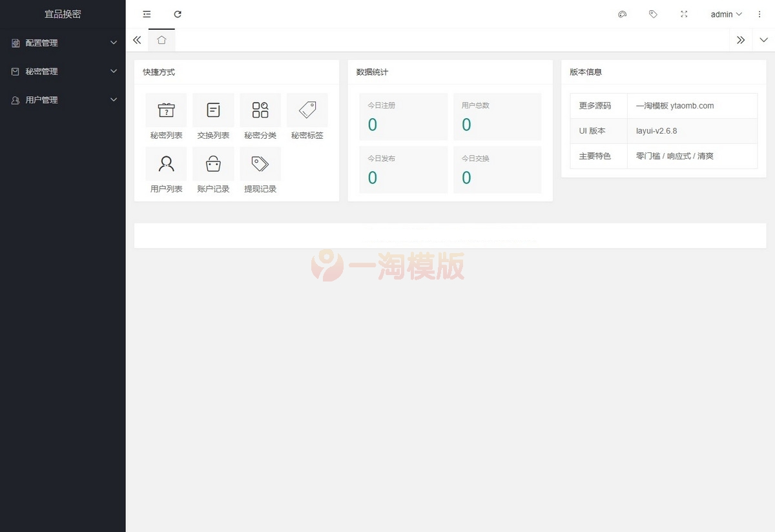Expand the 用户管理 sidebar menu
This screenshot has width=775, height=532.
63,100
